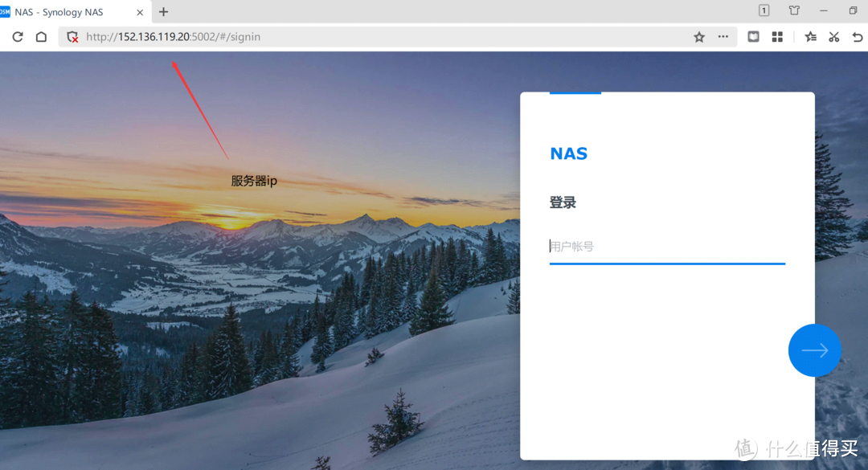Image resolution: width=868 pixels, height=470 pixels.
Task: Open the tab counter showing 1
Action: click(x=764, y=11)
